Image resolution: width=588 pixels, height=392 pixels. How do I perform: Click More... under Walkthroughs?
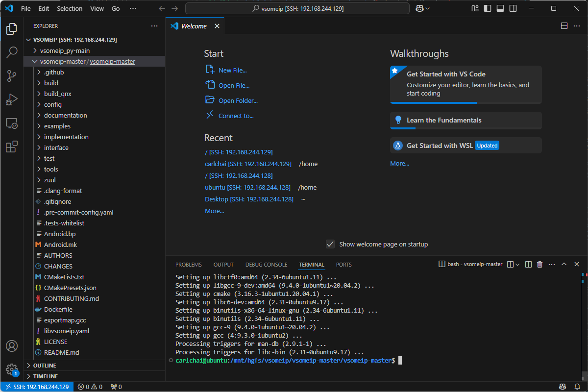399,163
